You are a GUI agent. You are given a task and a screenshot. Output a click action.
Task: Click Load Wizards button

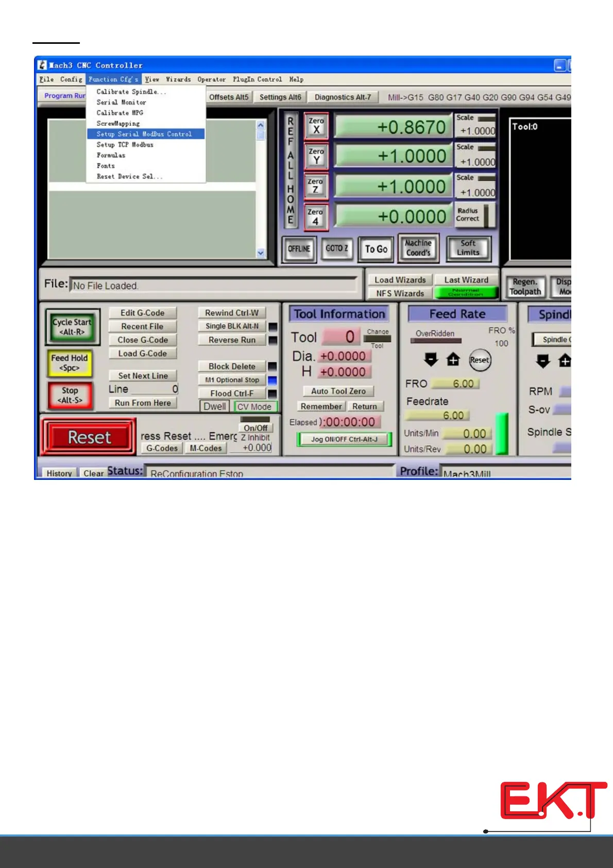(x=400, y=280)
